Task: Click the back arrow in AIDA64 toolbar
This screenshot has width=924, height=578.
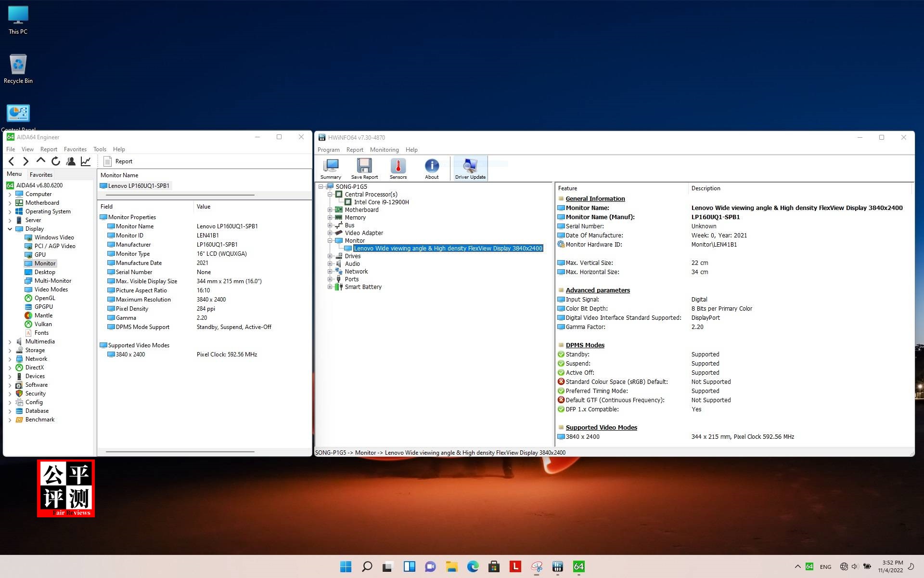Action: pyautogui.click(x=12, y=161)
